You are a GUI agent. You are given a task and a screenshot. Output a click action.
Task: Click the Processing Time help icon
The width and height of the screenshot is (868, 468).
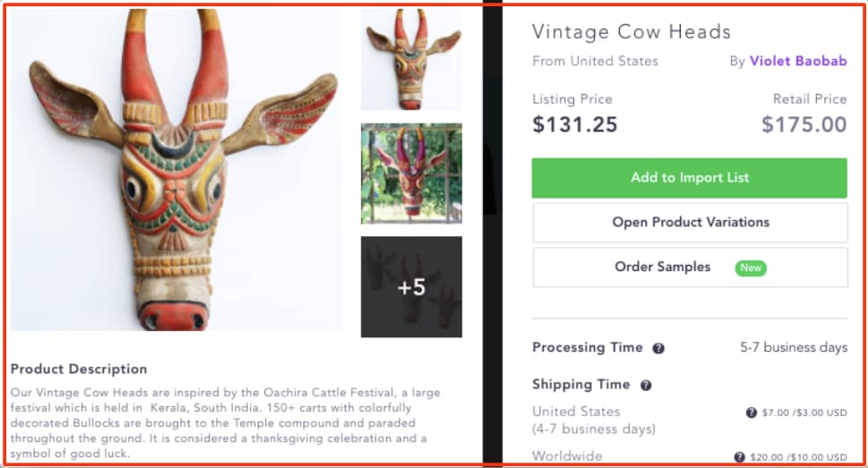(658, 348)
